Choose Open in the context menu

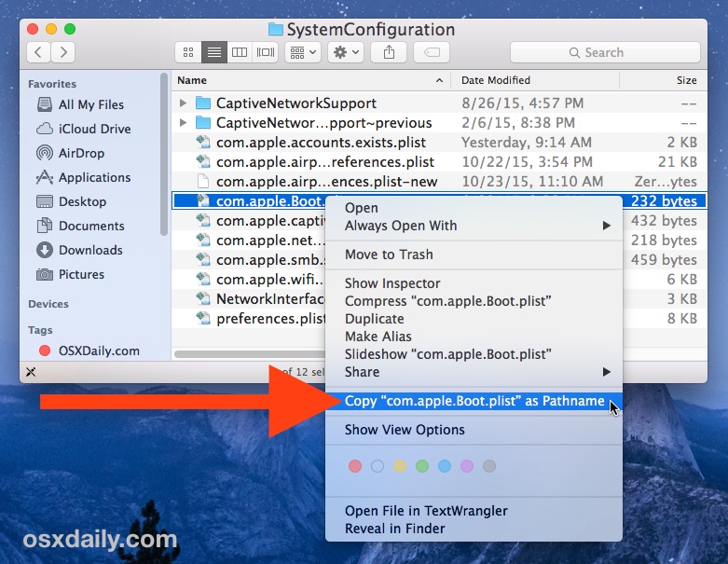[x=474, y=208]
